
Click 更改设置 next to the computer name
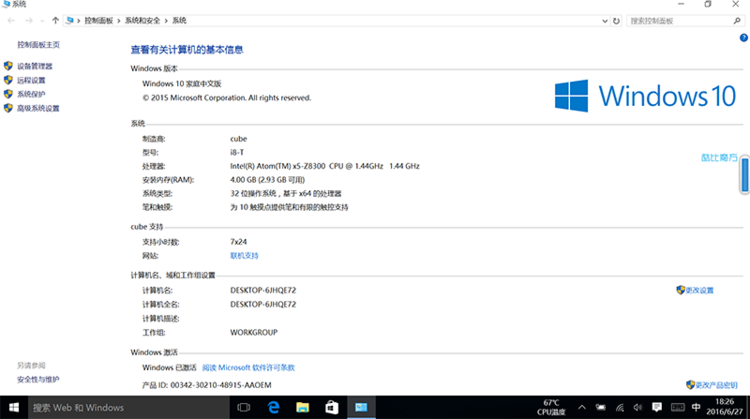[699, 290]
